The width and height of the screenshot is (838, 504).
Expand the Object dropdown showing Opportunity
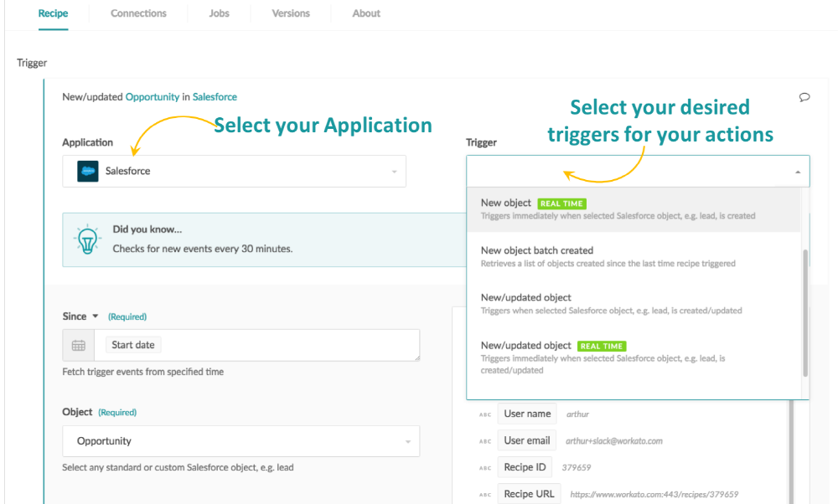241,441
